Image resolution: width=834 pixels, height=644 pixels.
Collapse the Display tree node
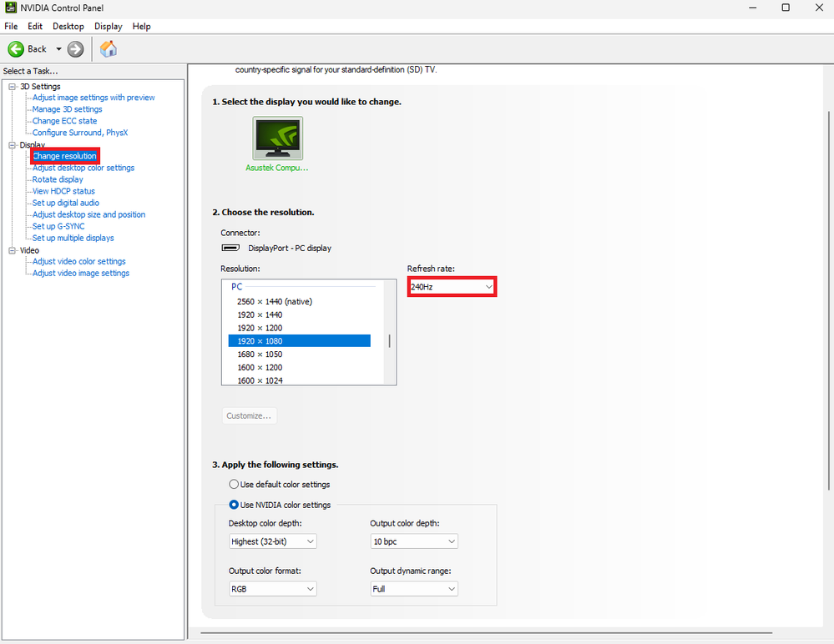[13, 145]
